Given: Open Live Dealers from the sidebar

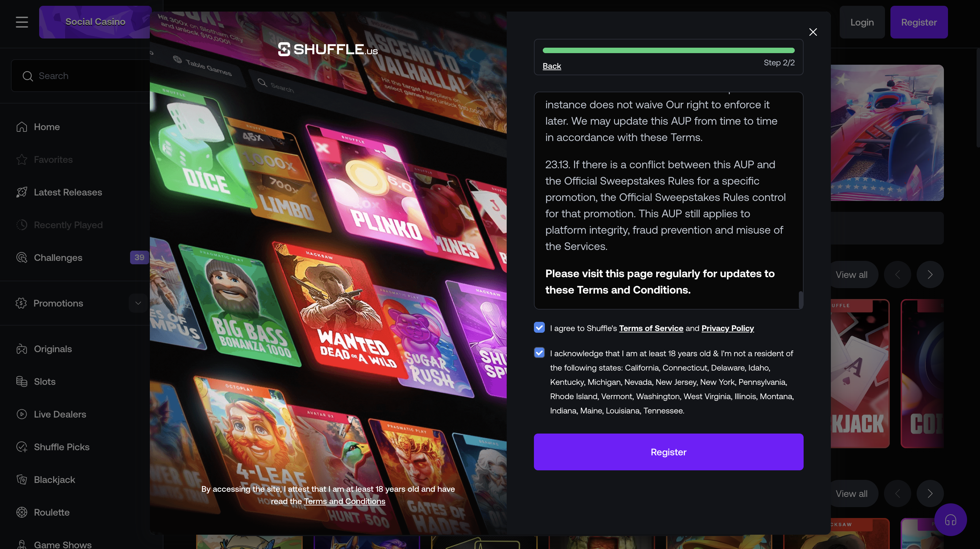Looking at the screenshot, I should point(60,414).
